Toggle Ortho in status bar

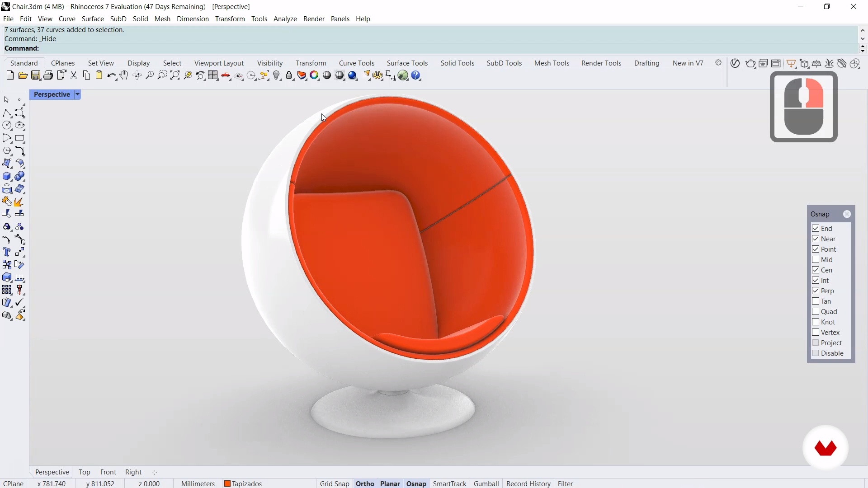click(x=365, y=483)
